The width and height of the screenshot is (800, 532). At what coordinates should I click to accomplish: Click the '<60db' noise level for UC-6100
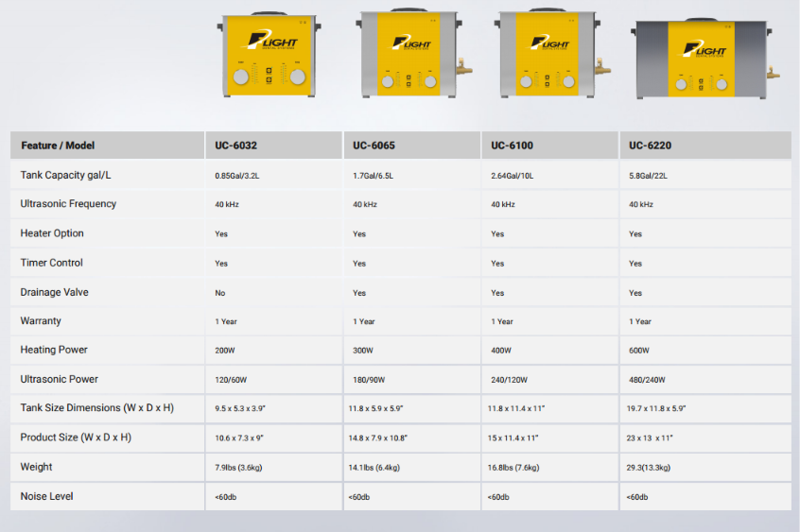click(x=498, y=497)
